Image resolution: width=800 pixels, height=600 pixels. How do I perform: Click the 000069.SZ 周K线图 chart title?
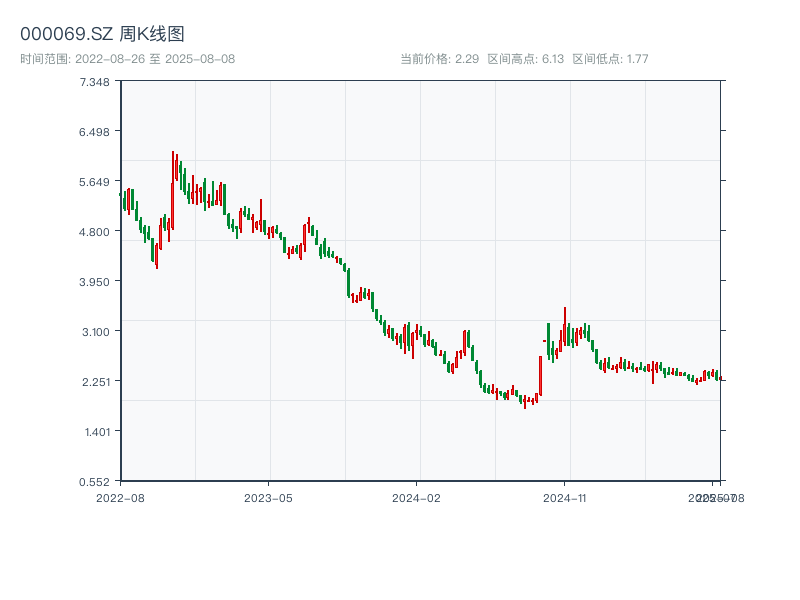[102, 34]
